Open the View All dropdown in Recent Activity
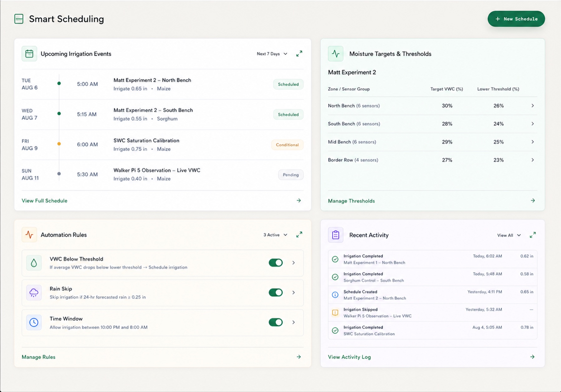 [x=509, y=235]
